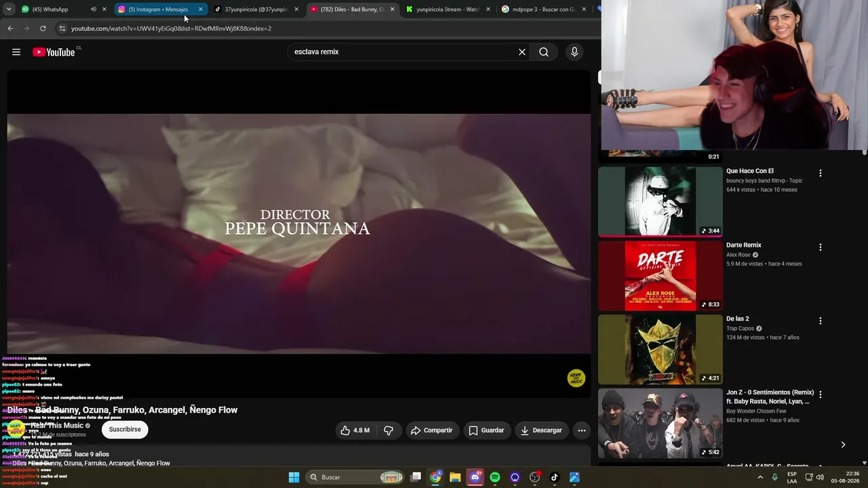Screen dimensions: 868x488
Task: Open Task View on the taskbar
Action: 416,477
